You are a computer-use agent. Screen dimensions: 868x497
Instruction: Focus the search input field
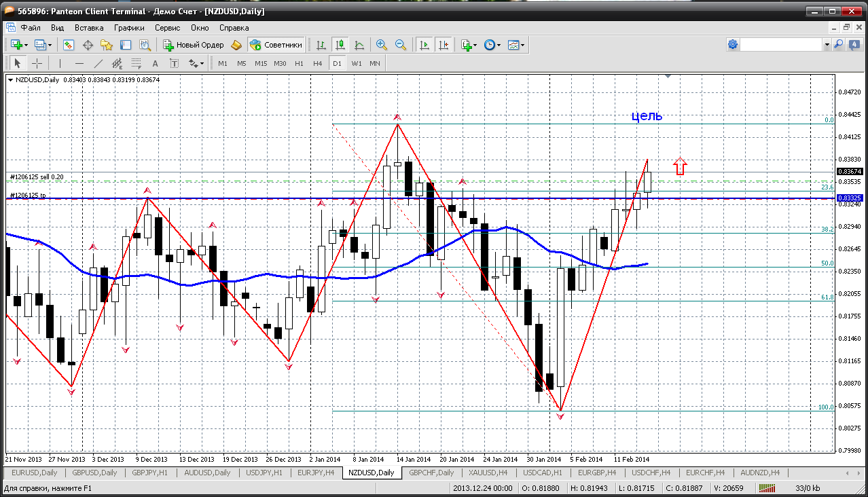781,44
